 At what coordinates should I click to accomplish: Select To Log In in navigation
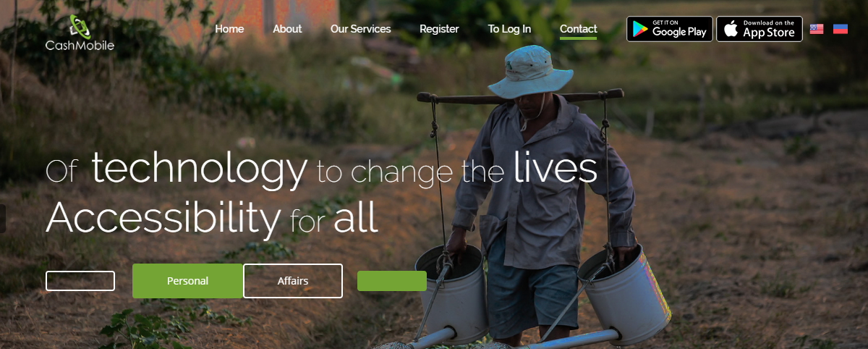[x=509, y=29]
